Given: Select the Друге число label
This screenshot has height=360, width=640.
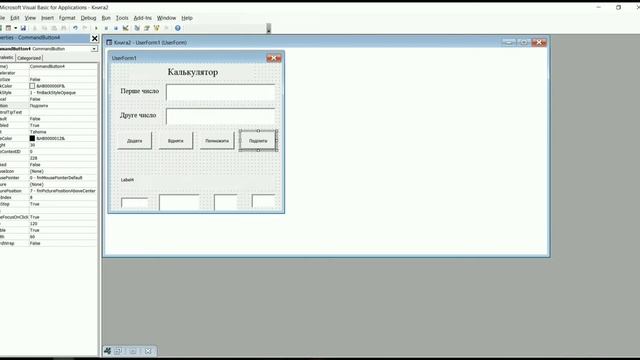Looking at the screenshot, I should click(138, 116).
